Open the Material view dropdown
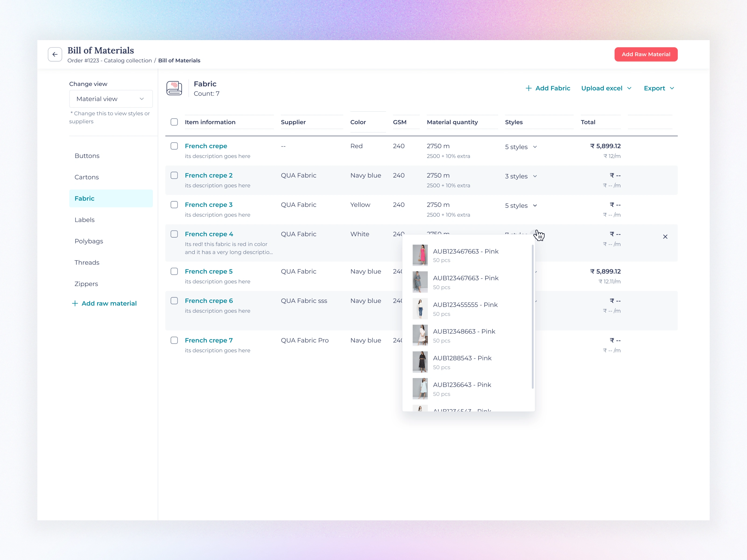This screenshot has height=560, width=747. pos(111,99)
